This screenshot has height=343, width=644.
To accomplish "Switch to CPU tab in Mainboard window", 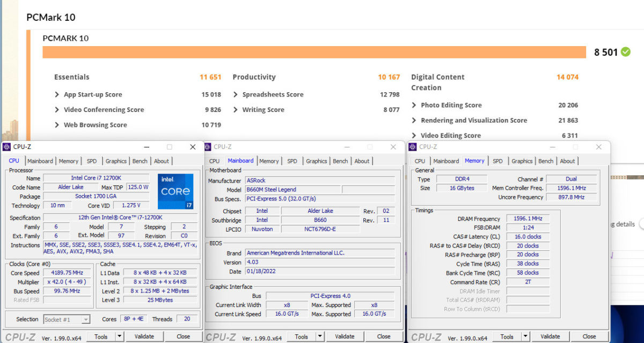I will tap(214, 161).
